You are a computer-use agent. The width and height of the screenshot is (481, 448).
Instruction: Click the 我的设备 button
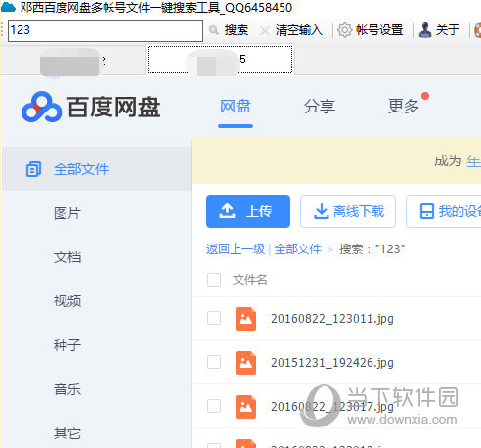point(444,211)
